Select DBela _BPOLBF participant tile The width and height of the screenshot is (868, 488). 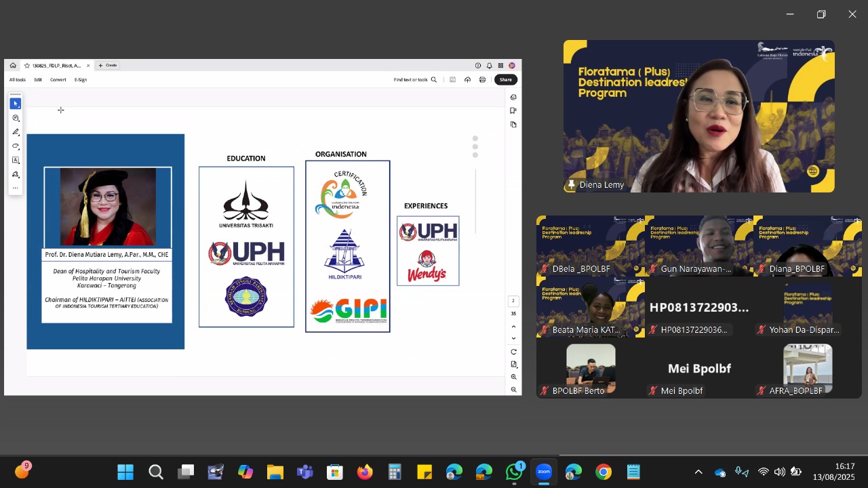(591, 246)
